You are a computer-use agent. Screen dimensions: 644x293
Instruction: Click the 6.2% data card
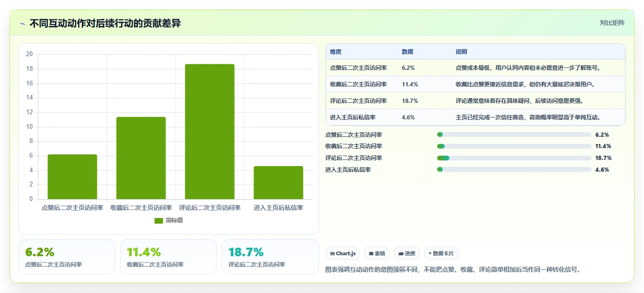pos(67,257)
